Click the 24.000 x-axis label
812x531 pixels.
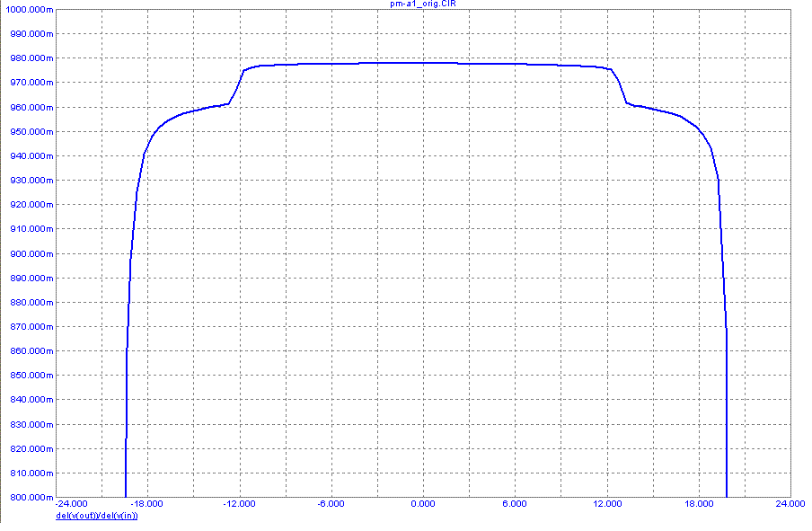(x=790, y=504)
